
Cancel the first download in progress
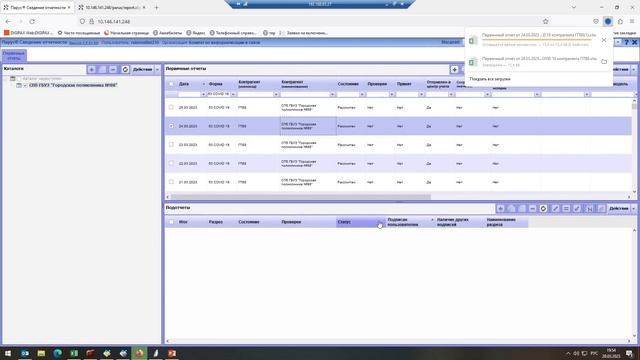pos(604,40)
